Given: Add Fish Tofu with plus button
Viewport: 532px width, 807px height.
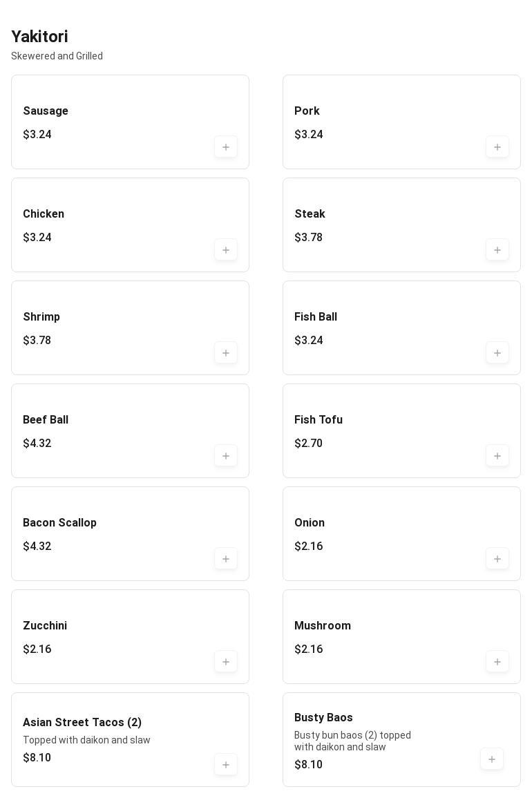Looking at the screenshot, I should [497, 456].
